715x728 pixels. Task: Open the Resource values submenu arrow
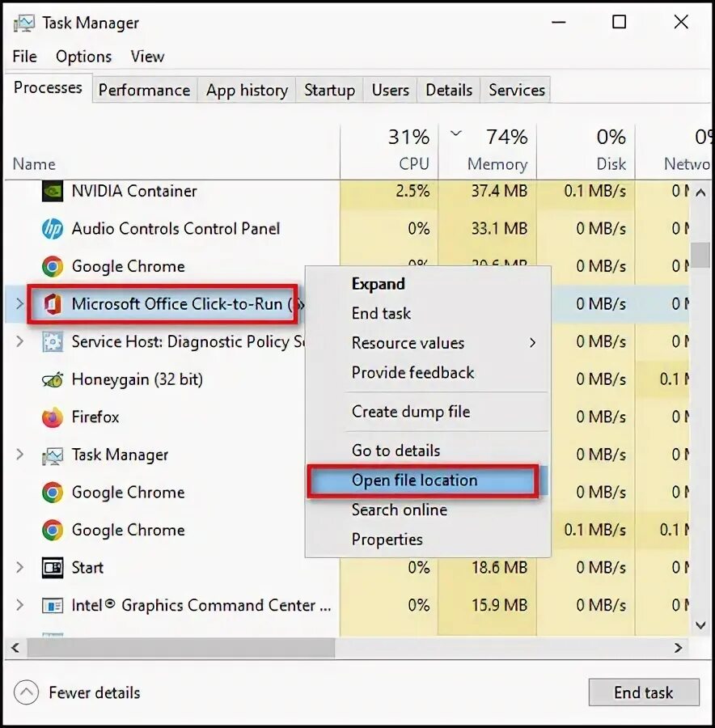[x=532, y=343]
